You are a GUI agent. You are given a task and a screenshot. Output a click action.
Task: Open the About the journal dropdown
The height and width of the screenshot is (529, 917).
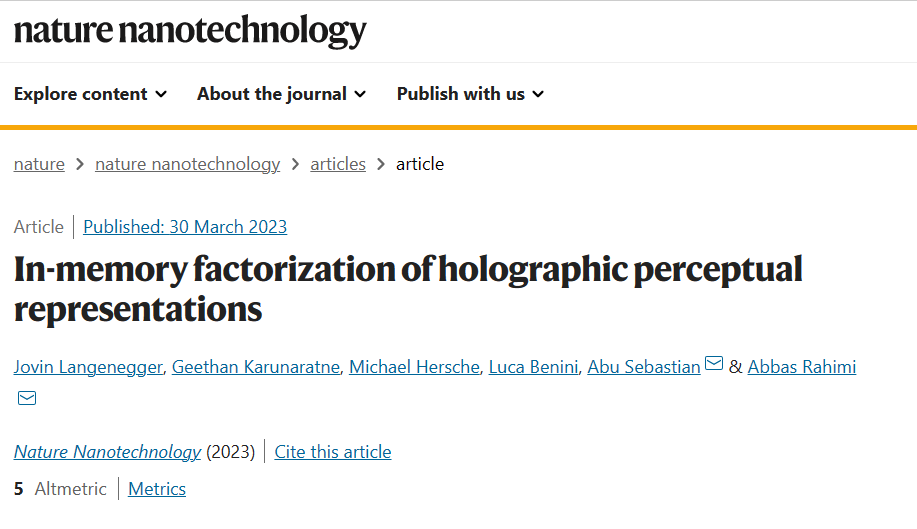tap(282, 94)
